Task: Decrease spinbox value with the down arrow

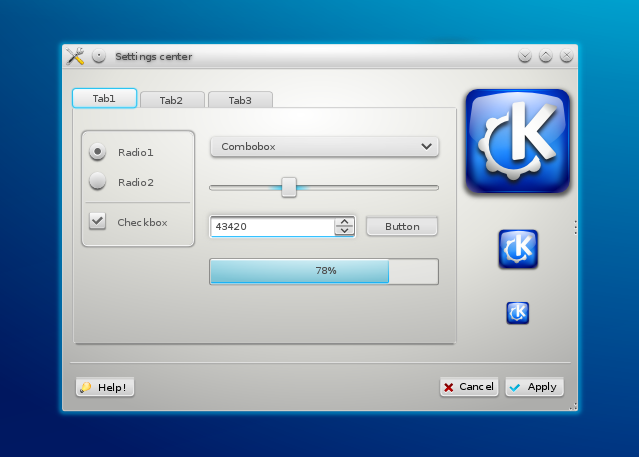Action: click(345, 231)
